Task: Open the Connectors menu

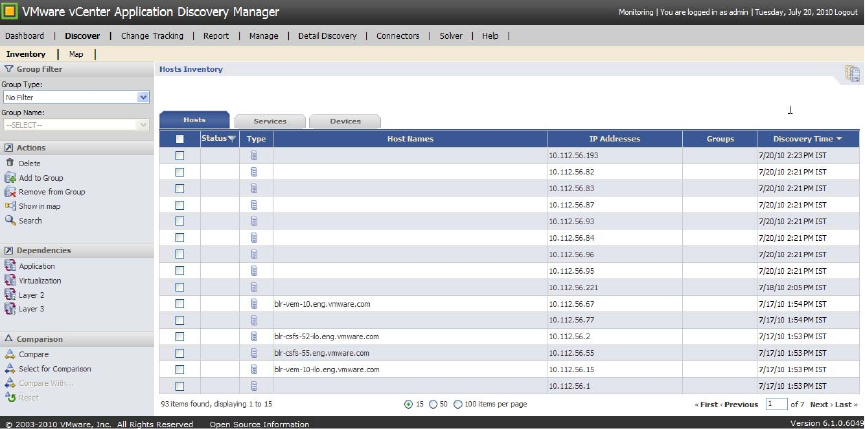Action: pyautogui.click(x=398, y=36)
